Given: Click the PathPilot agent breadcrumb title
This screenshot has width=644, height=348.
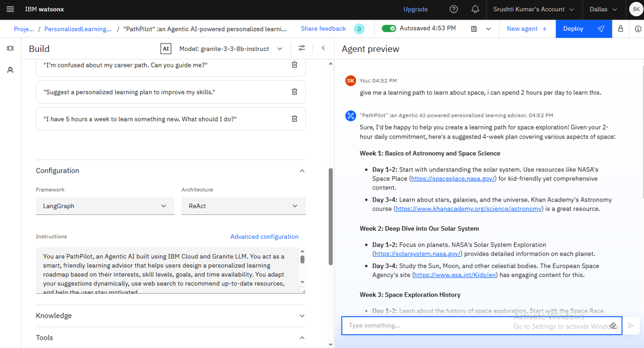Looking at the screenshot, I should [205, 29].
